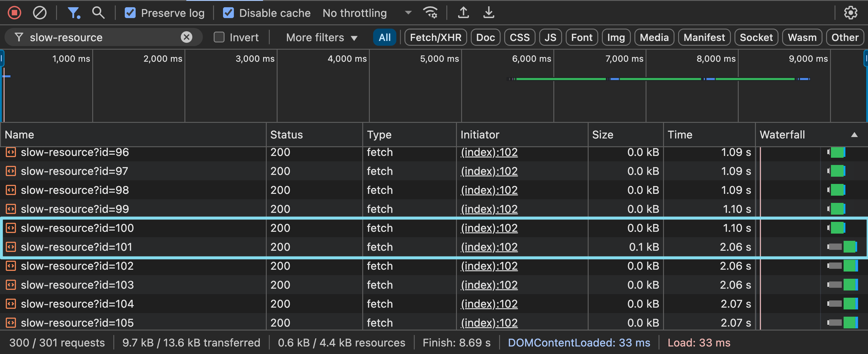This screenshot has width=868, height=354.
Task: Click Import HAR upload icon
Action: tap(463, 13)
